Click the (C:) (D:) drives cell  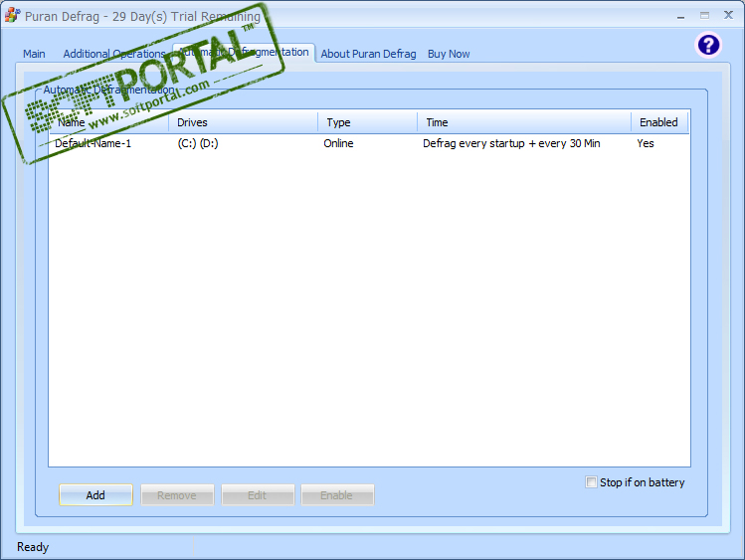coord(198,143)
